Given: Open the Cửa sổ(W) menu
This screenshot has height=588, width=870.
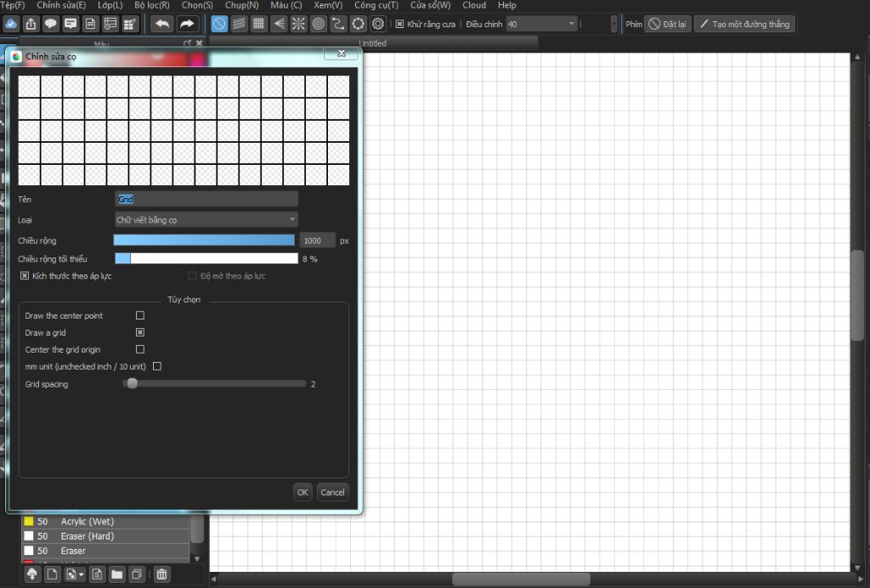Looking at the screenshot, I should 431,5.
